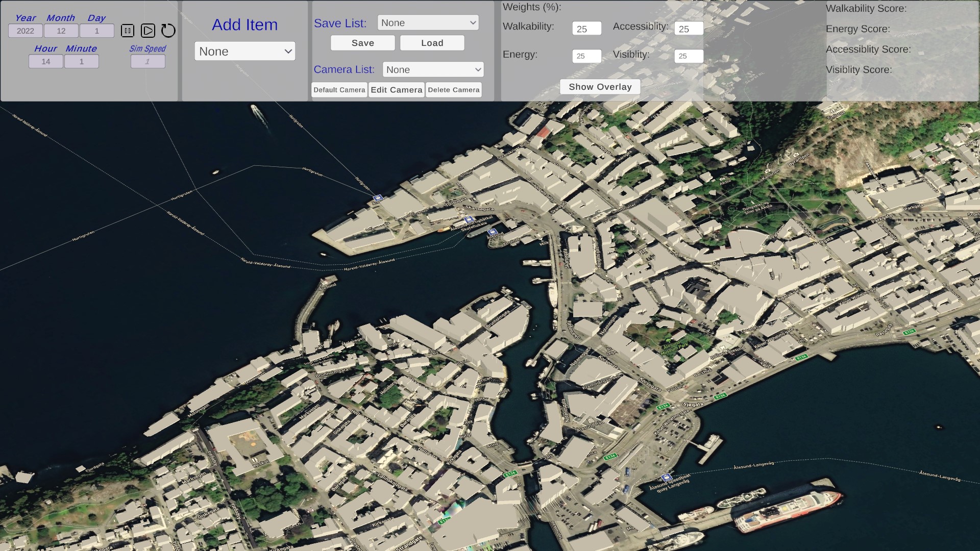Open the Save List dropdown
980x551 pixels.
click(428, 22)
